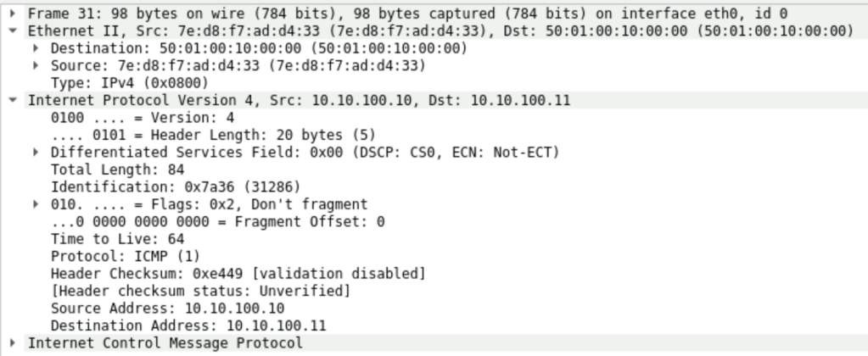Collapse the Internet Protocol Version 4 arrow
Image resolution: width=868 pixels, height=356 pixels.
coord(14,100)
